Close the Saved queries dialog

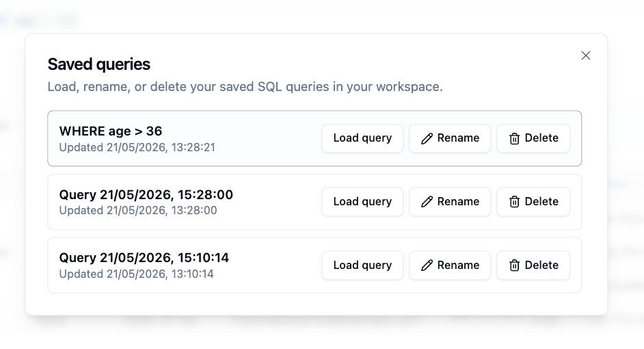pyautogui.click(x=586, y=55)
